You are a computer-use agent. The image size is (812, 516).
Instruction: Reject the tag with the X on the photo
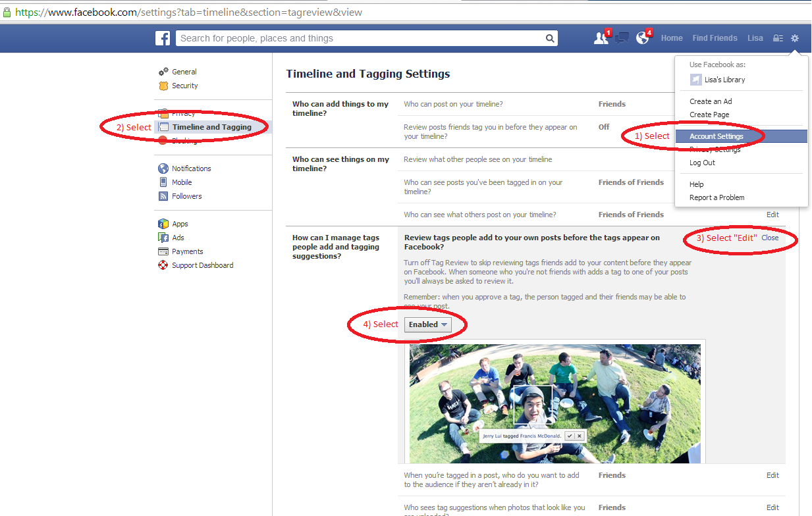click(580, 436)
